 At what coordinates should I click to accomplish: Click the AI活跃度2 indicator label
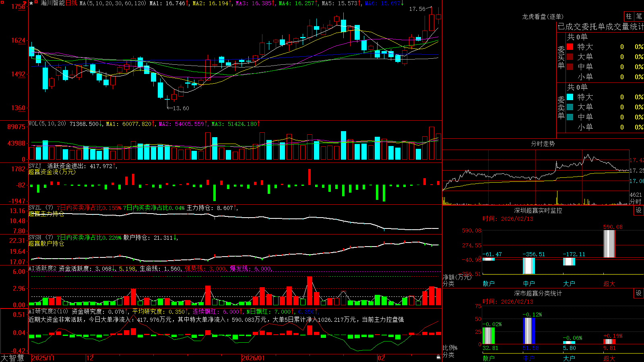[43, 268]
